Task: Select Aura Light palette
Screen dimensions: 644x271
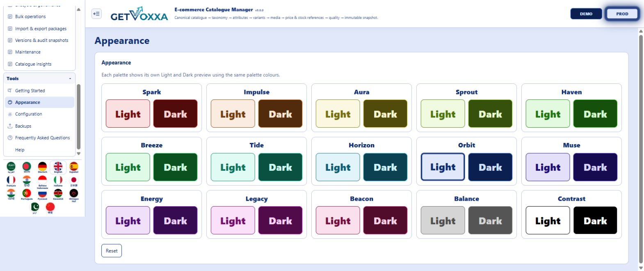Action: point(338,114)
